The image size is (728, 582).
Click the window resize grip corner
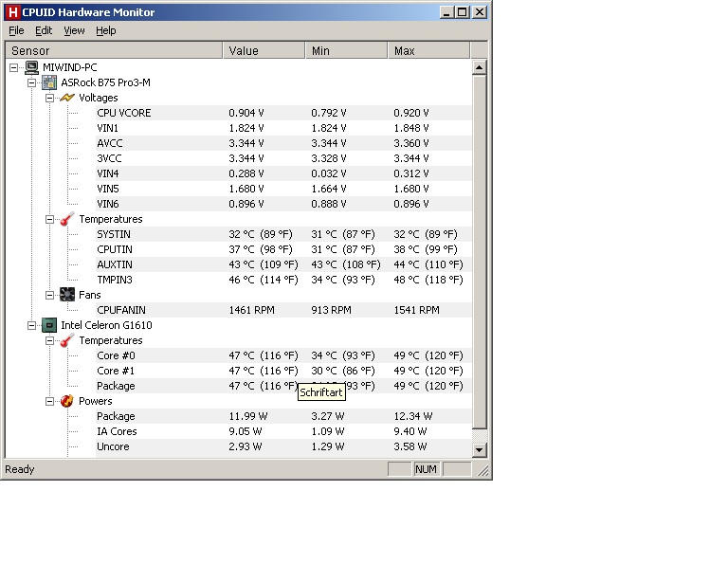point(482,470)
